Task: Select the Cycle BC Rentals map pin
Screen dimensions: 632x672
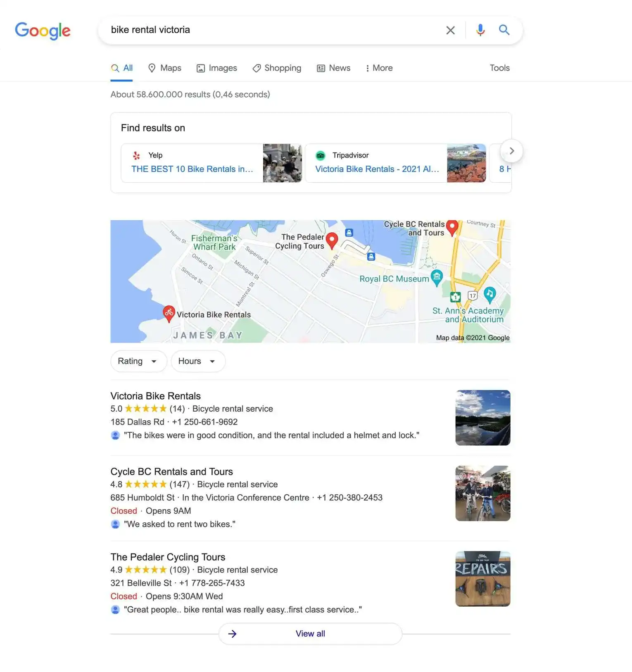Action: (452, 228)
